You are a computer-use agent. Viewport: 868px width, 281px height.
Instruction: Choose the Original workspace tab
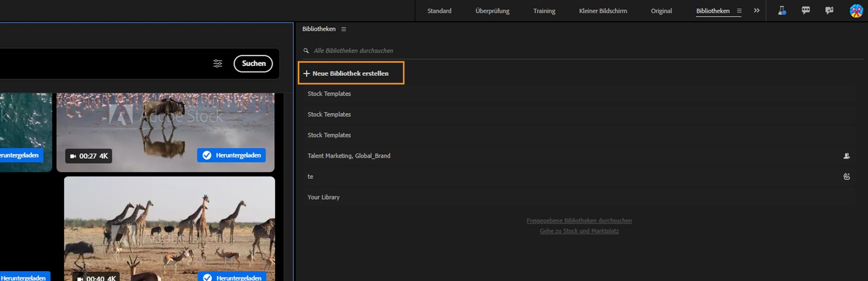[x=661, y=11]
